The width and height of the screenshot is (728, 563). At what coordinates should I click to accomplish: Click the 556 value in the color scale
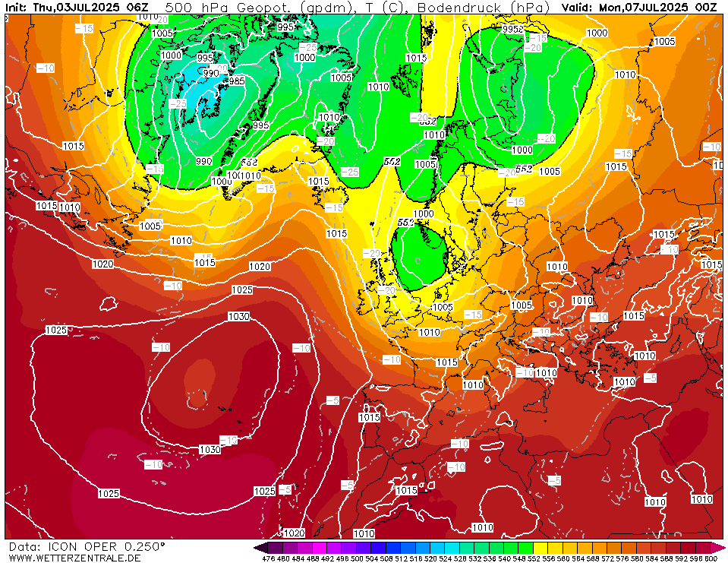[548, 558]
